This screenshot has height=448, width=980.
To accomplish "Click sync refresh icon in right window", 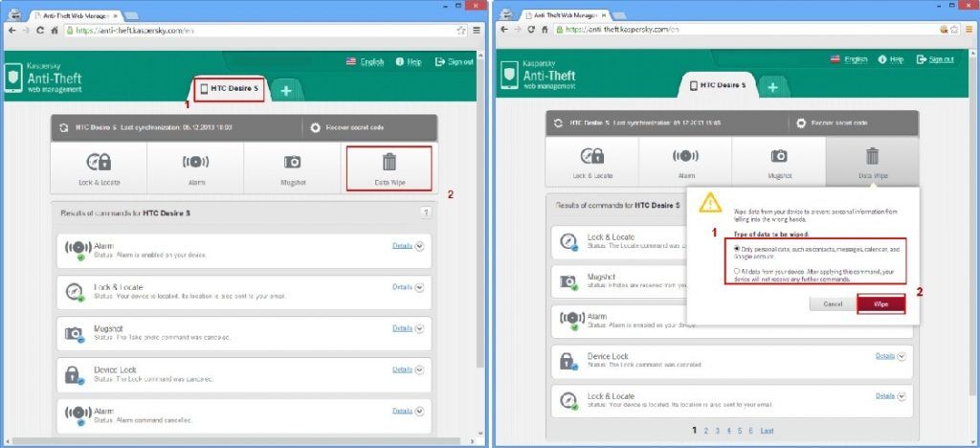I will 558,123.
